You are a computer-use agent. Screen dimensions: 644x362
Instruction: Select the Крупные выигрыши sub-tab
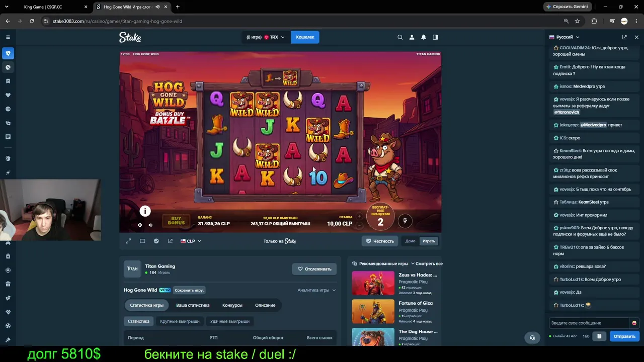pos(180,321)
